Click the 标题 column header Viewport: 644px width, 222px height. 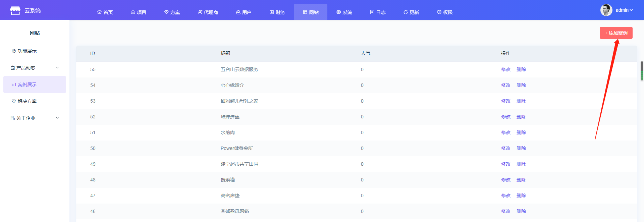point(225,53)
